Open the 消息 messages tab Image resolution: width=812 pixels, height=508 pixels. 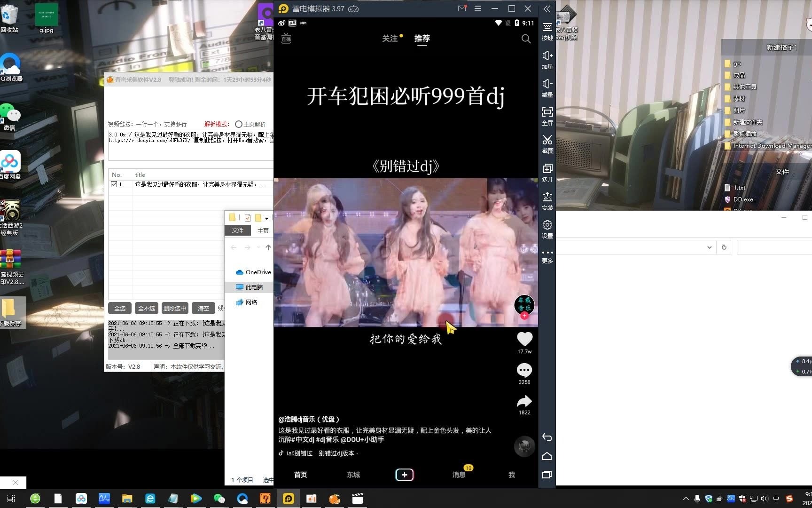(x=459, y=475)
